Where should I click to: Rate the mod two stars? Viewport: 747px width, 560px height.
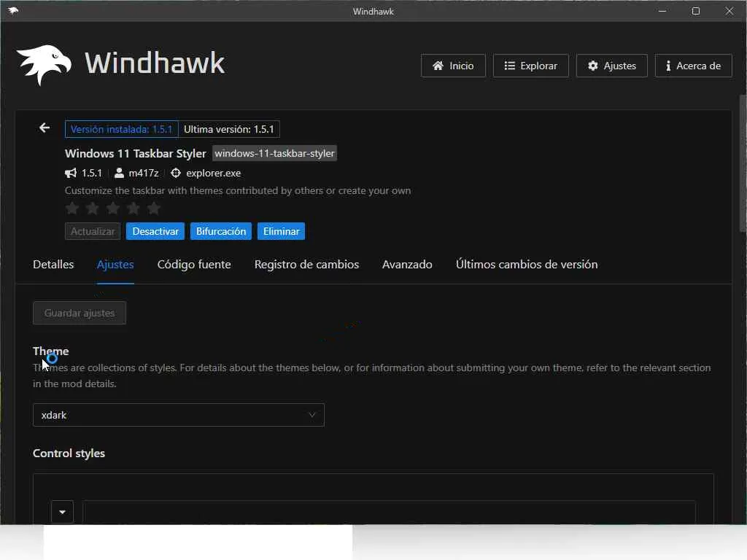pyautogui.click(x=93, y=208)
